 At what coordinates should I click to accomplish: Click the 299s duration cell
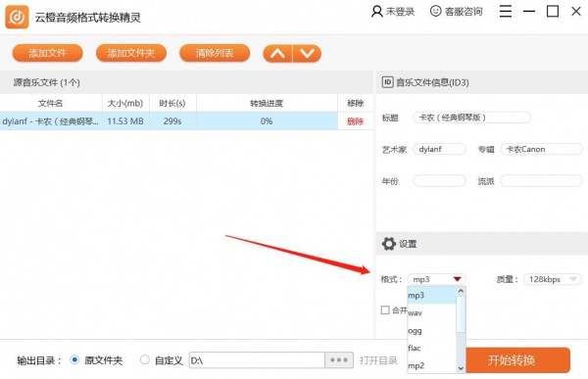[x=172, y=121]
